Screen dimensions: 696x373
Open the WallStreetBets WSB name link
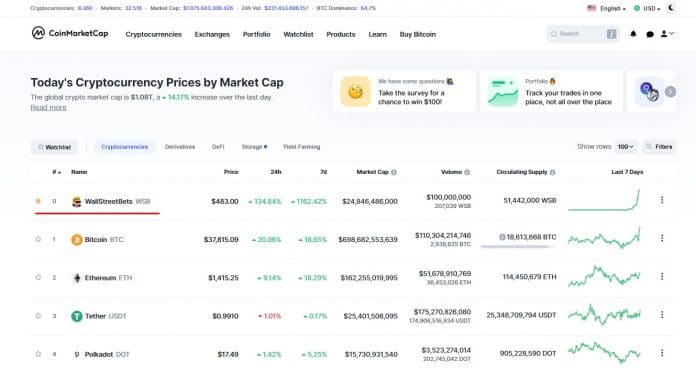118,202
